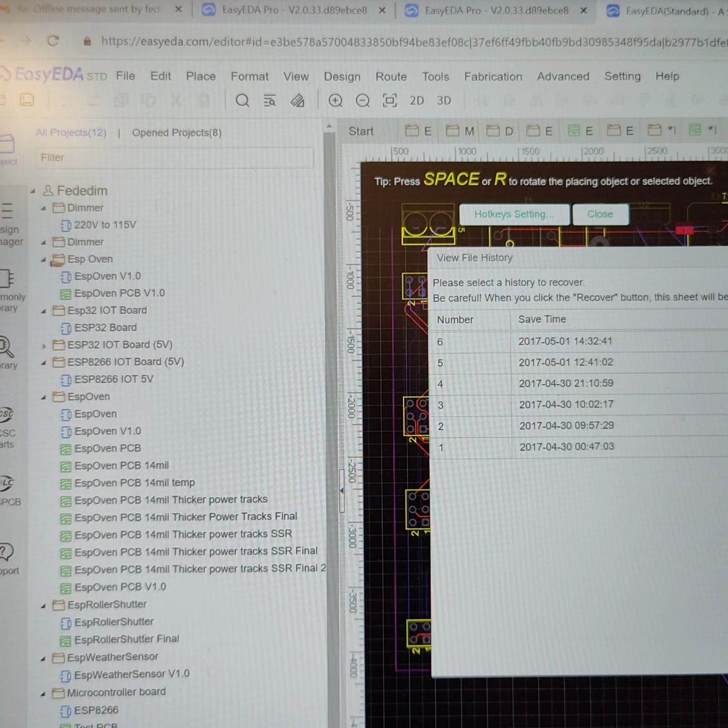Collapse the Fededim user node

coord(33,191)
